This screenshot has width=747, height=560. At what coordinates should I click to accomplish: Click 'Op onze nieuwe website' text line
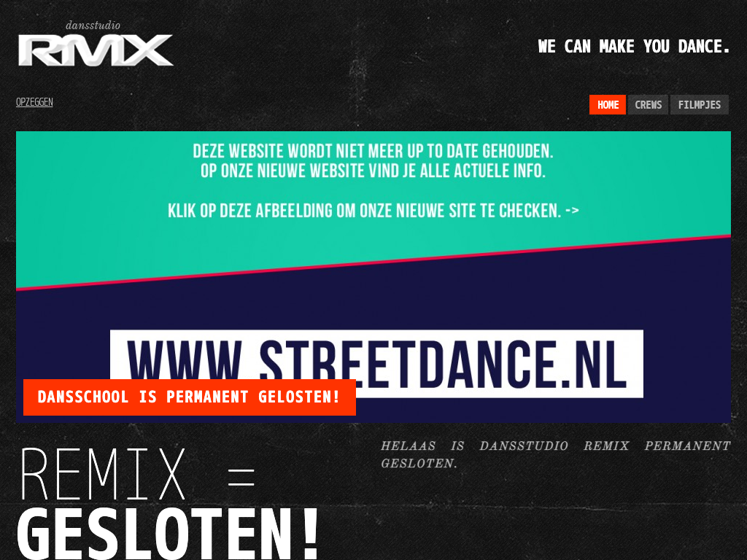373,171
